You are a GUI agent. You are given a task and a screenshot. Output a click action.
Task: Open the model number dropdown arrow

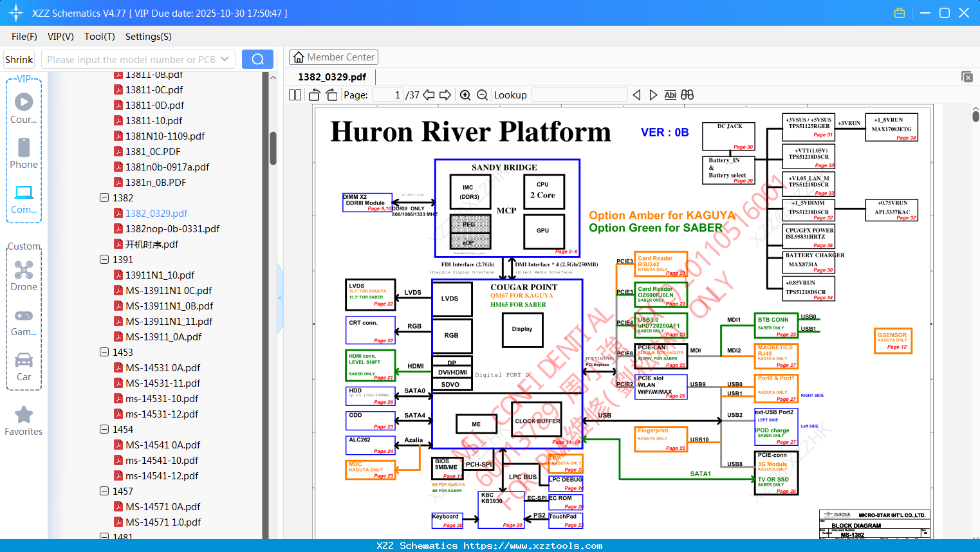[225, 59]
